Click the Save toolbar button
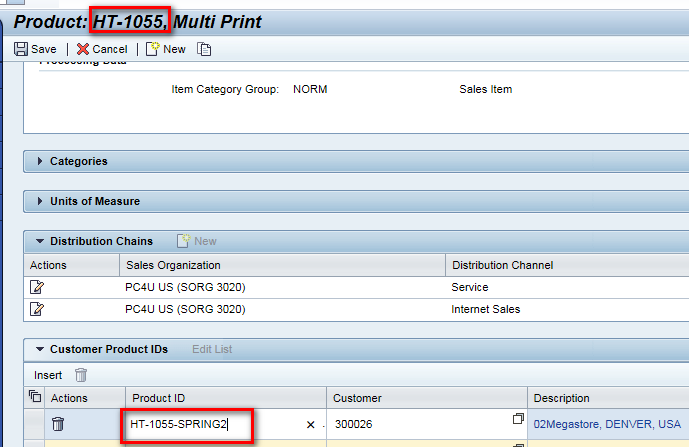Viewport: 689px width, 447px height. point(35,49)
